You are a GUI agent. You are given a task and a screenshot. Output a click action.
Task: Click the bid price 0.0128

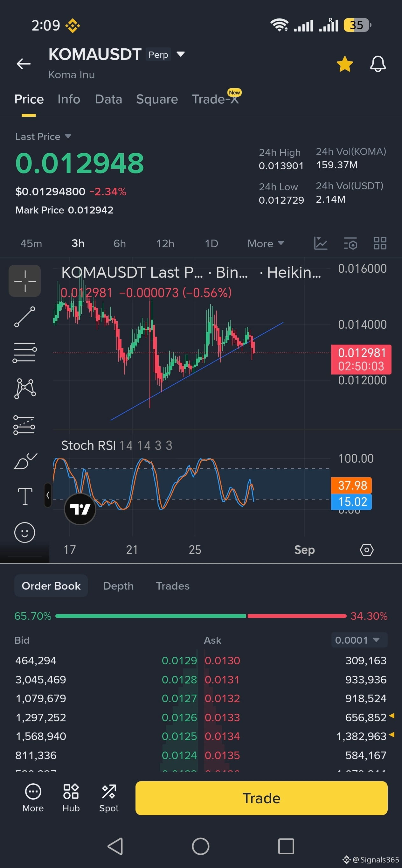click(x=179, y=679)
